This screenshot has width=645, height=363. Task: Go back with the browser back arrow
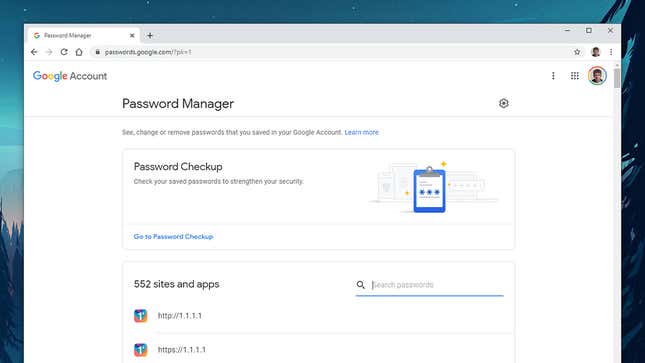pyautogui.click(x=34, y=52)
